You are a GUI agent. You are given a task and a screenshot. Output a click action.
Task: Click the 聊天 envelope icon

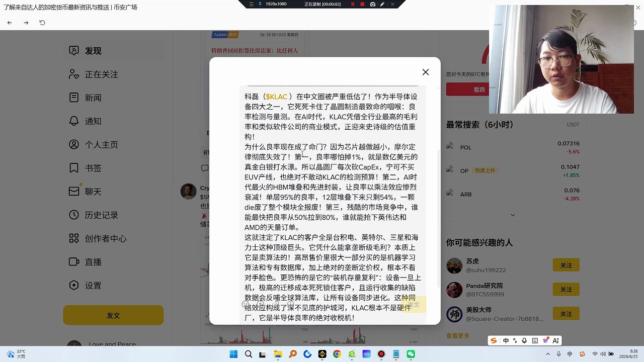pos(74,192)
